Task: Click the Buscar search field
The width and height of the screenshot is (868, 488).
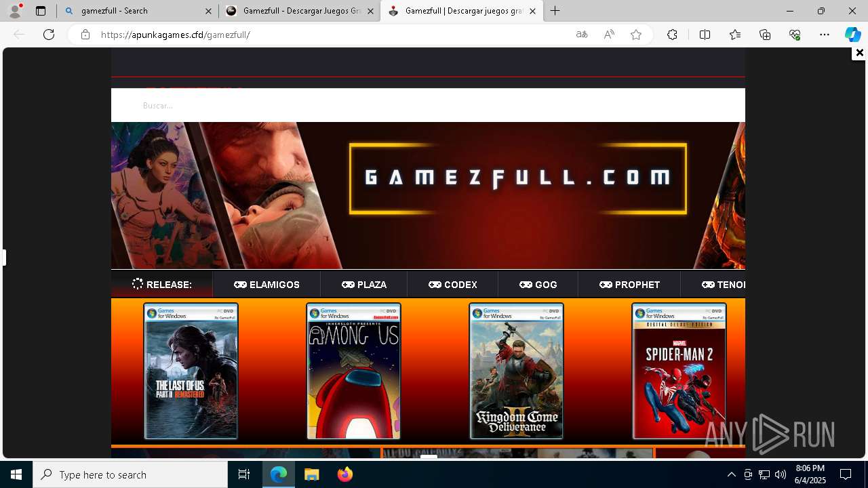Action: point(428,105)
